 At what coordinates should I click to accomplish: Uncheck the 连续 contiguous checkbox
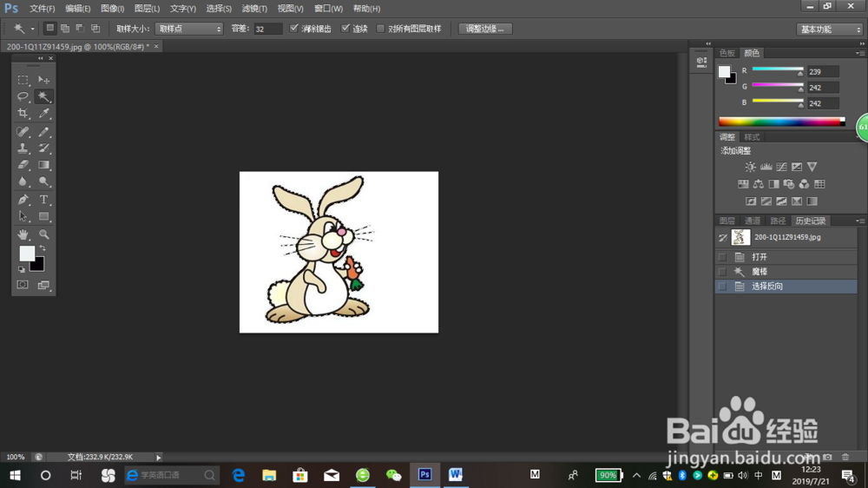tap(346, 29)
